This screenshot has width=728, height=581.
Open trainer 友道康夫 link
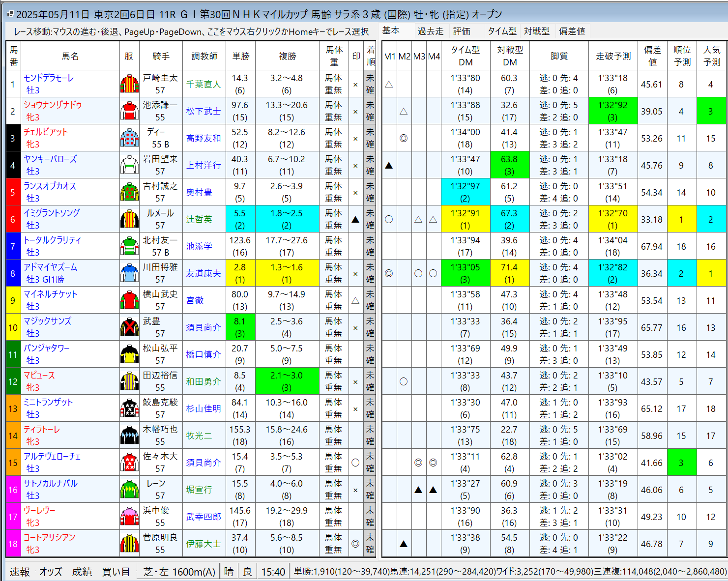204,273
